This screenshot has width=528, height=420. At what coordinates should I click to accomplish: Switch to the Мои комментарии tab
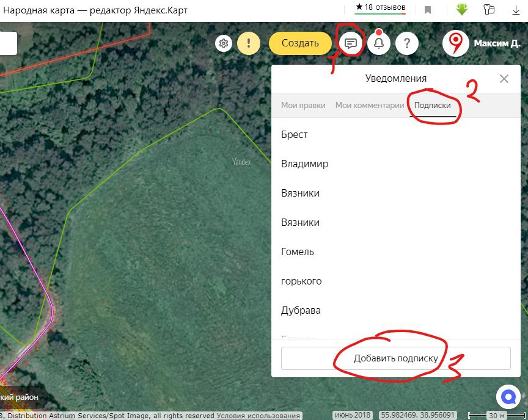point(369,105)
